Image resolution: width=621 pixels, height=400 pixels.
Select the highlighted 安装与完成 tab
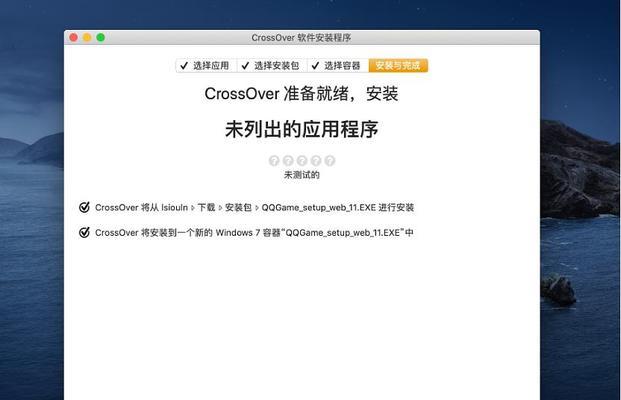tap(398, 66)
